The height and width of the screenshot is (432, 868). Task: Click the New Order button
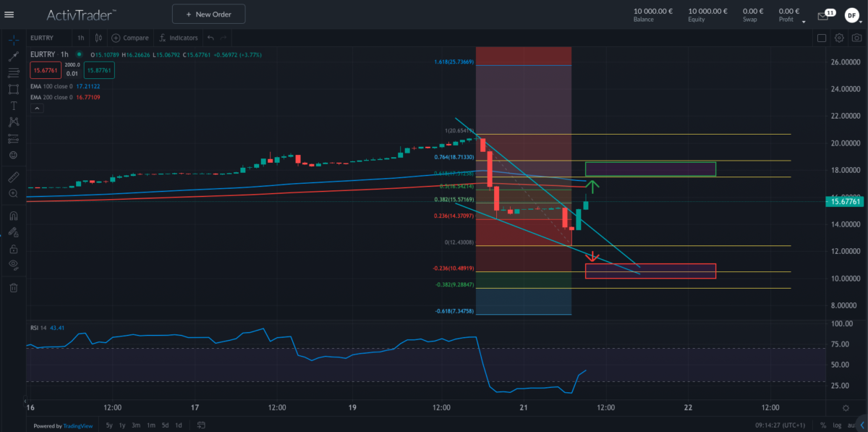point(208,14)
